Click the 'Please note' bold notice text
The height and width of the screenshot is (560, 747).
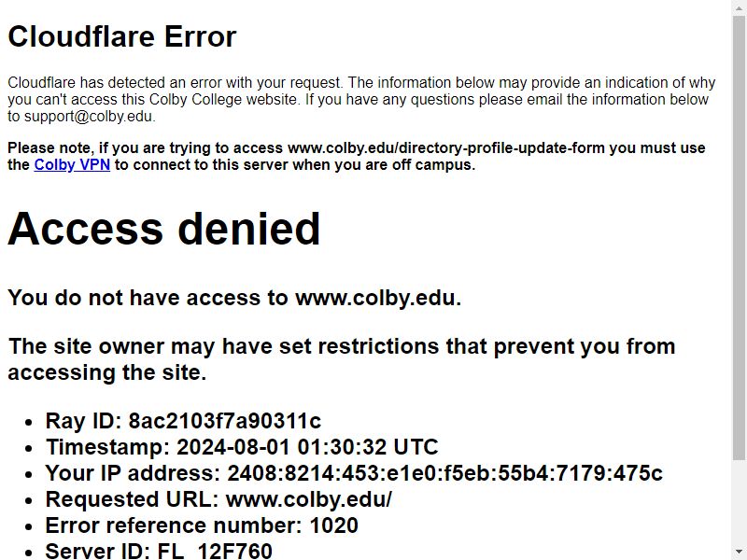[x=357, y=156]
